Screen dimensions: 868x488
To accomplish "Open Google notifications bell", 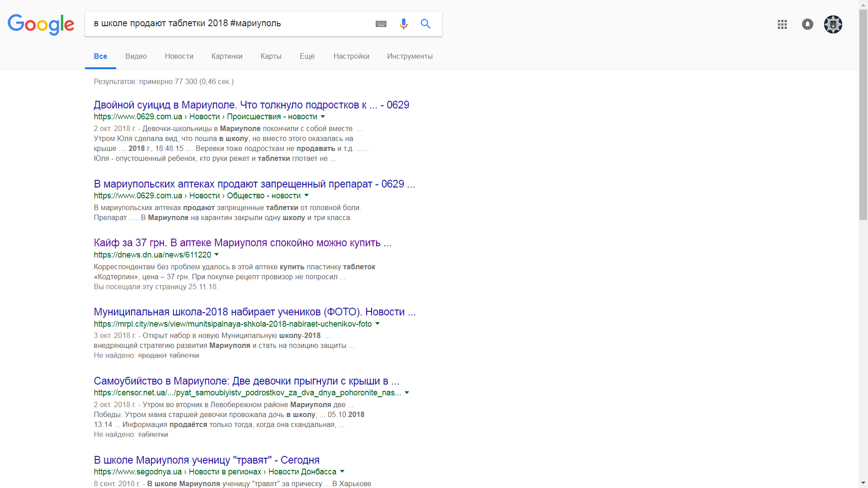I will [x=807, y=24].
